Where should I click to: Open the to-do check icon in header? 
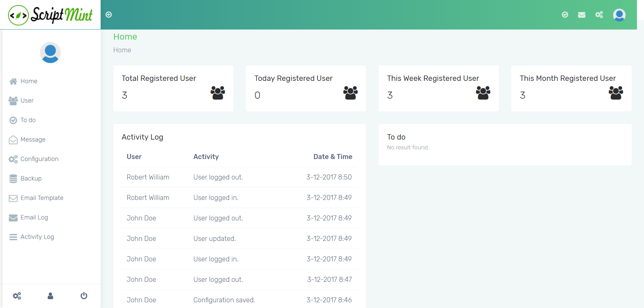point(565,14)
